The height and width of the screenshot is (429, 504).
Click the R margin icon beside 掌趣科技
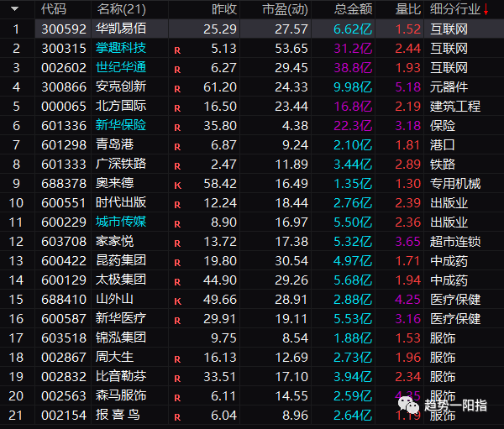click(177, 50)
